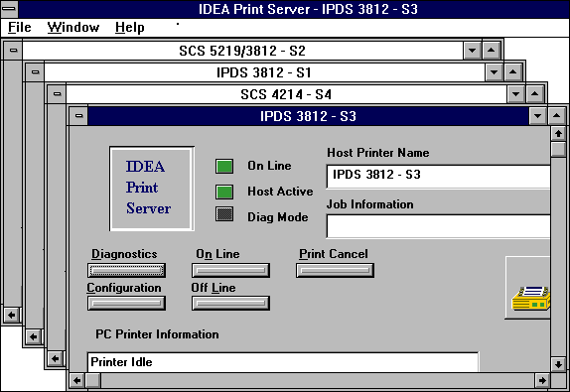Screen dimensions: 570x392
Task: Click the S1 window scroll left arrow
Action: tap(33, 337)
